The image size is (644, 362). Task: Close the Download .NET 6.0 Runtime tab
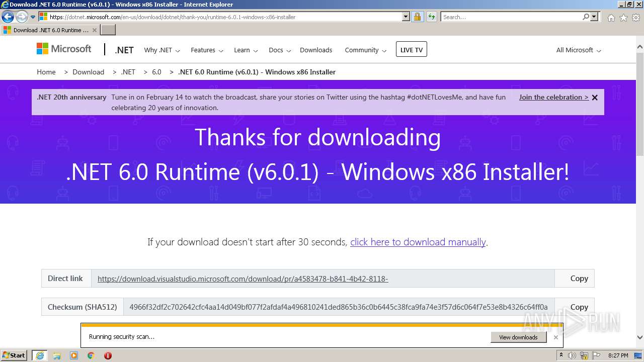pyautogui.click(x=94, y=30)
